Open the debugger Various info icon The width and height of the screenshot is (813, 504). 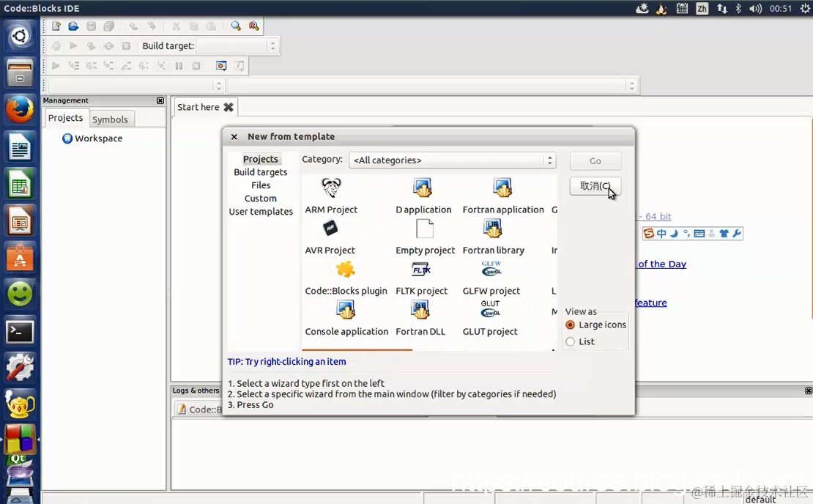point(239,66)
